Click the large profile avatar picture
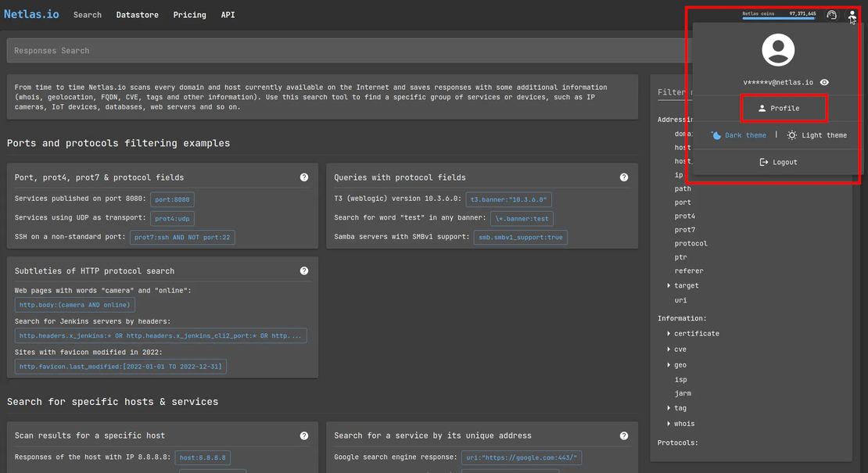This screenshot has height=473, width=868. click(x=778, y=51)
